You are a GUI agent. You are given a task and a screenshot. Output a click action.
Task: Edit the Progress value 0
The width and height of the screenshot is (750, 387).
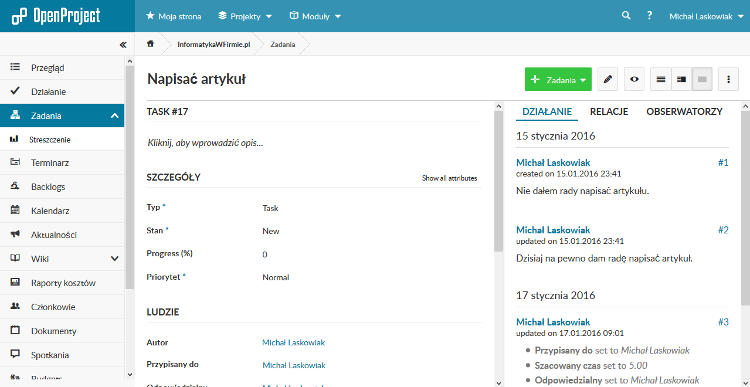[265, 254]
